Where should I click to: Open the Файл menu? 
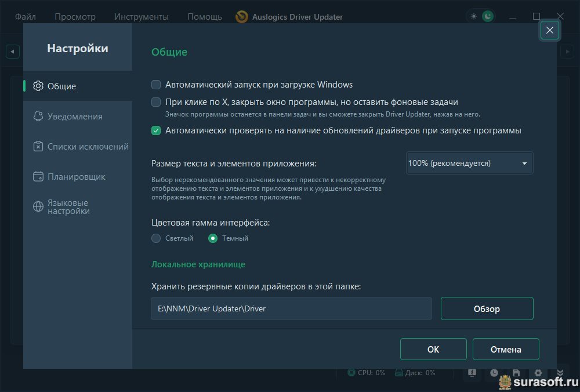(x=25, y=17)
